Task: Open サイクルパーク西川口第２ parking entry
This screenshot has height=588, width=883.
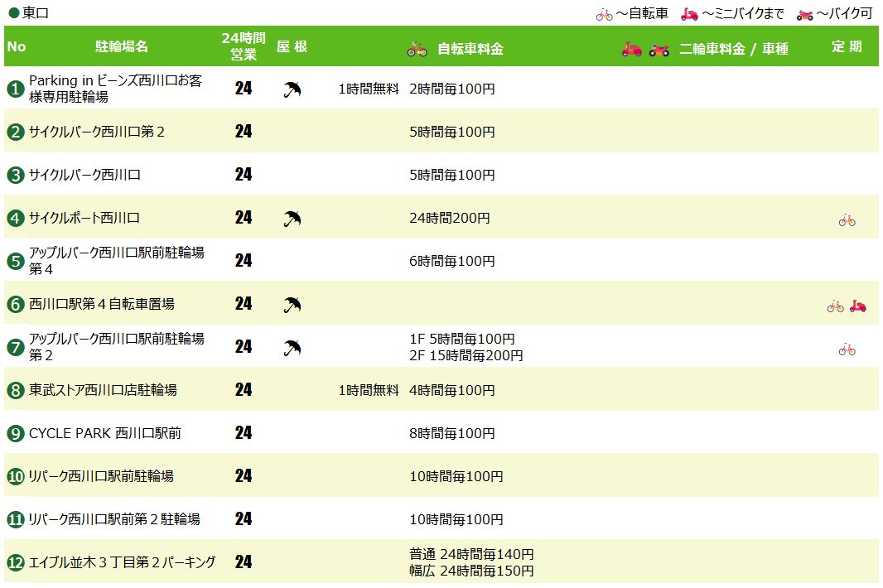Action: [x=97, y=132]
